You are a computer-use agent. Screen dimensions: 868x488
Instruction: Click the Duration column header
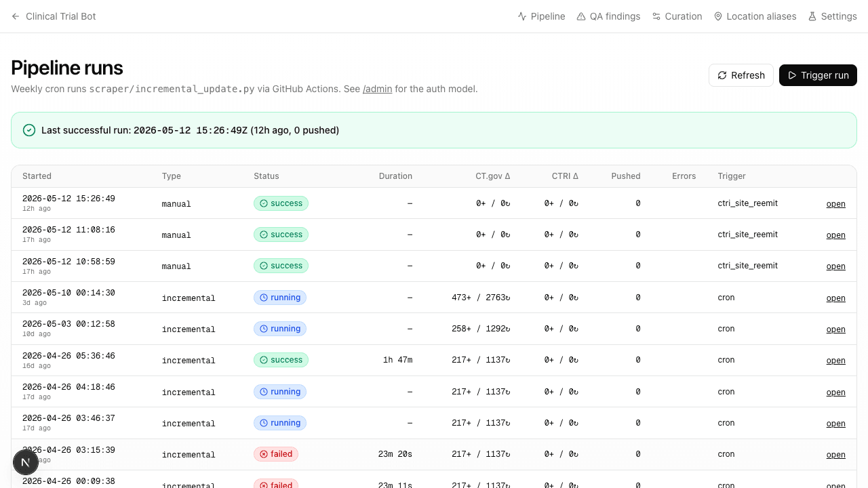pyautogui.click(x=395, y=176)
